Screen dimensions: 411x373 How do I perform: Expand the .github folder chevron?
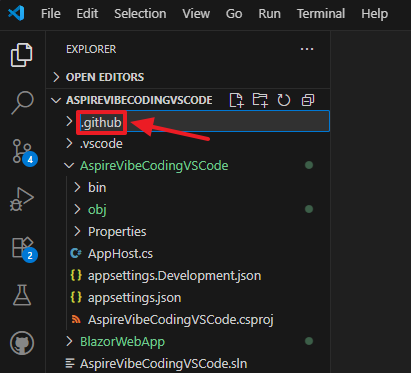[69, 121]
